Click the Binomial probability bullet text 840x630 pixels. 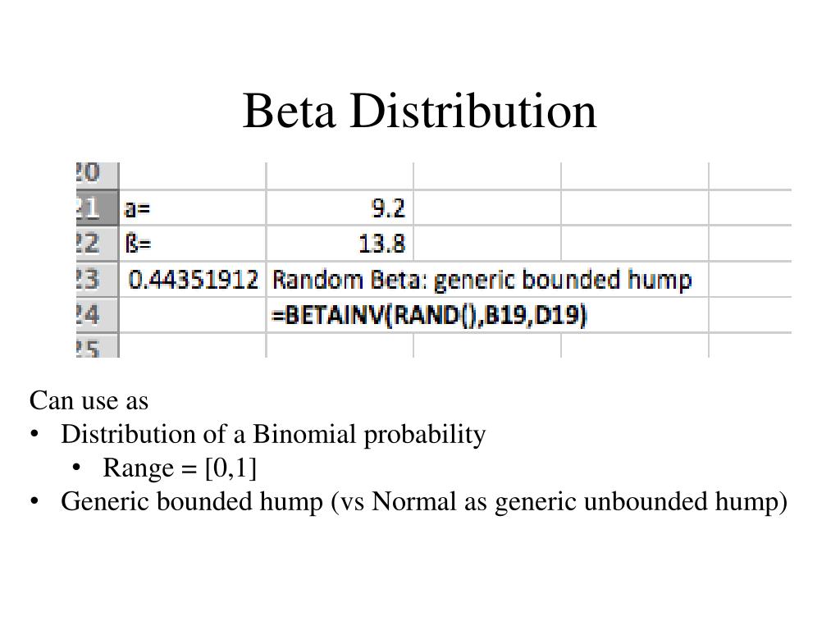pos(273,434)
